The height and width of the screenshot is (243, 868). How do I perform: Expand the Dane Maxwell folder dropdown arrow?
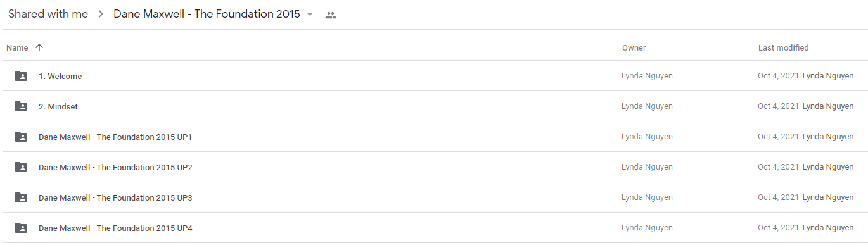tap(310, 15)
